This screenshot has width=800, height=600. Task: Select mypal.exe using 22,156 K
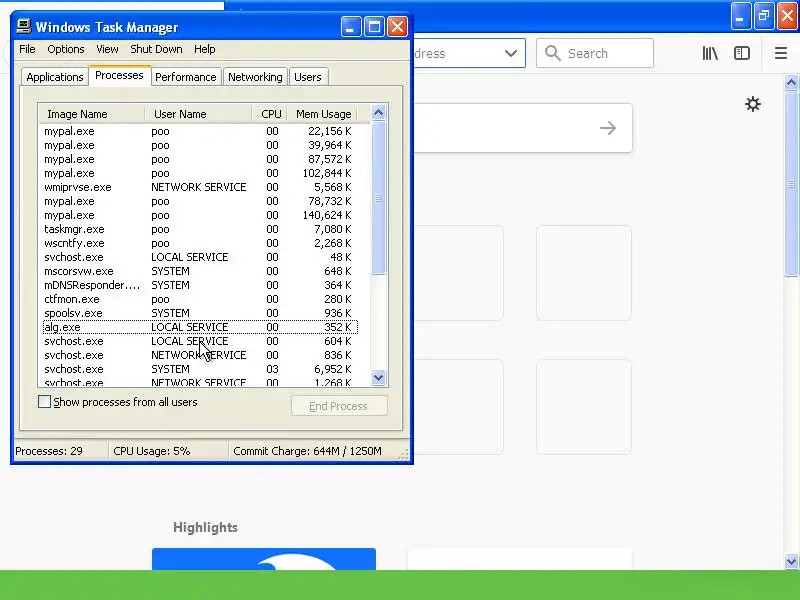pyautogui.click(x=201, y=131)
